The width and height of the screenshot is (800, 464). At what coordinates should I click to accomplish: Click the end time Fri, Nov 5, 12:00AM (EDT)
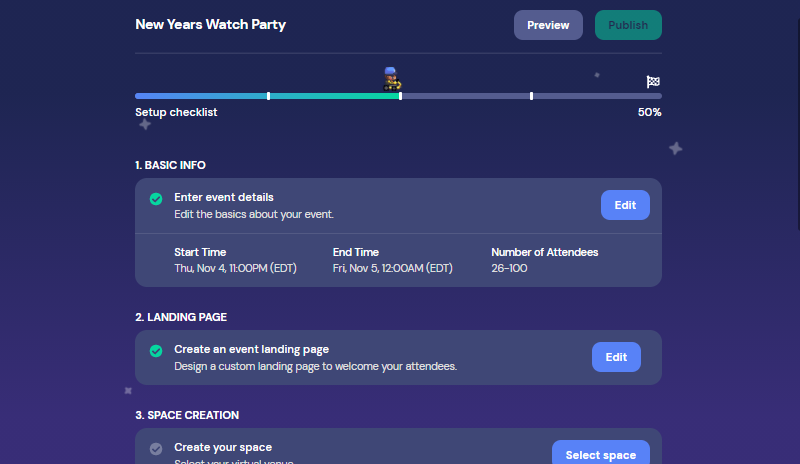392,268
